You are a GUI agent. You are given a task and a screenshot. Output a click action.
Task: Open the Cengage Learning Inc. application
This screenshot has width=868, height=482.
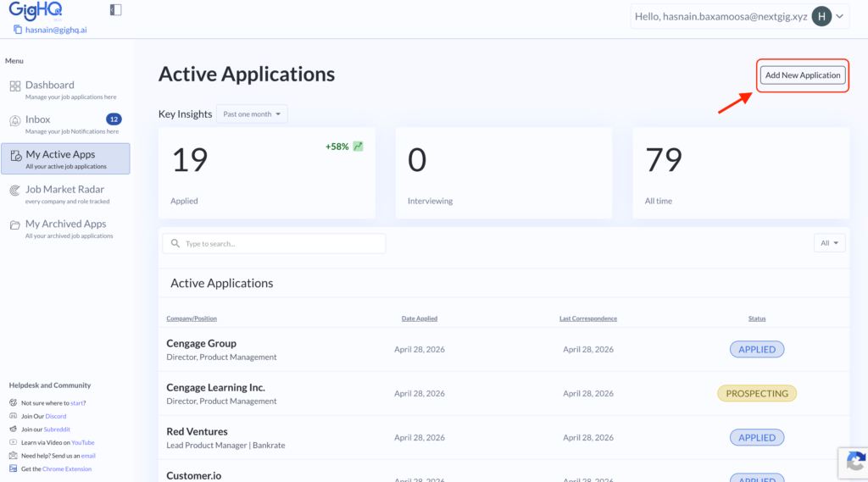click(504, 393)
